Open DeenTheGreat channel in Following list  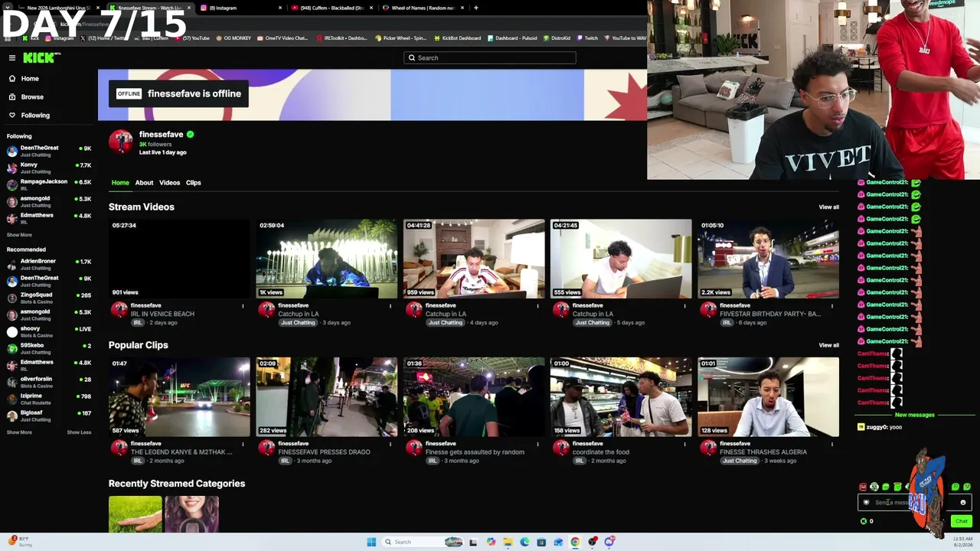click(x=47, y=151)
